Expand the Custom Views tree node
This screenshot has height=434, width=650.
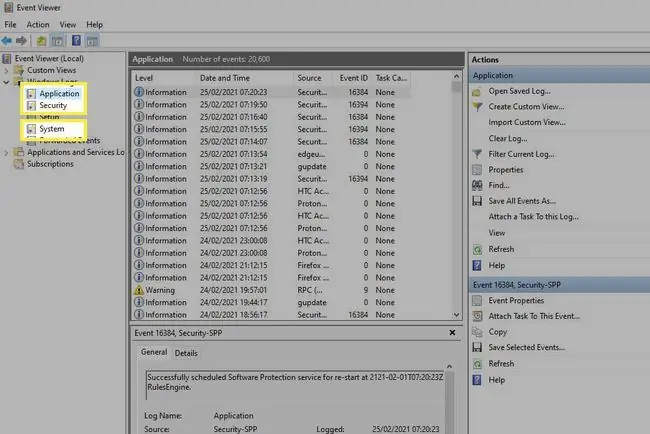click(x=6, y=70)
